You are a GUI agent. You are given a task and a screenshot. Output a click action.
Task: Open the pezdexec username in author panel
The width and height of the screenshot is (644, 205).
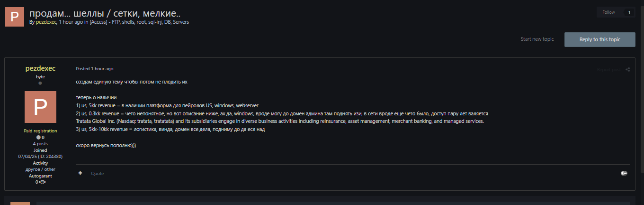point(40,68)
